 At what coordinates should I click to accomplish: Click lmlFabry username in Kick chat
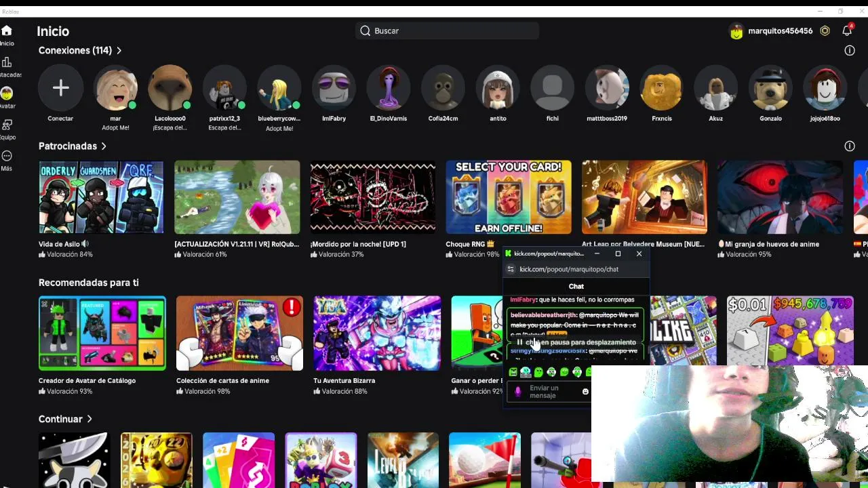[x=523, y=300]
